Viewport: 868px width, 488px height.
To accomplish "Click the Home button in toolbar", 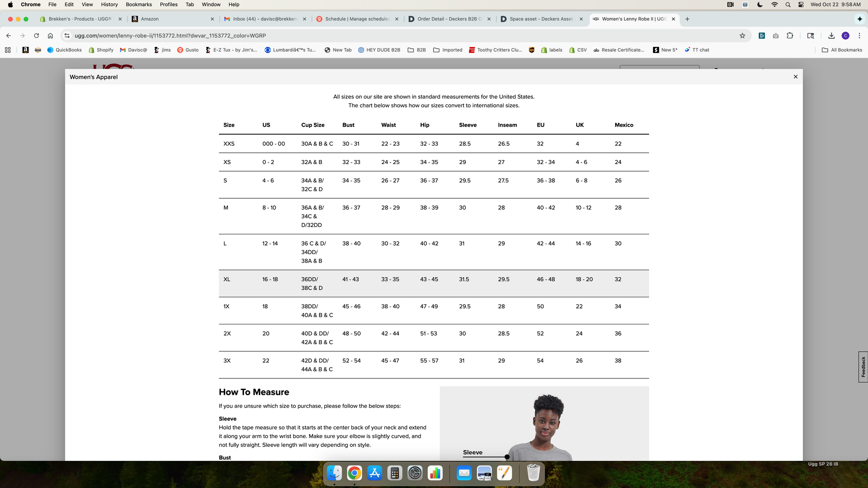I will (x=50, y=36).
